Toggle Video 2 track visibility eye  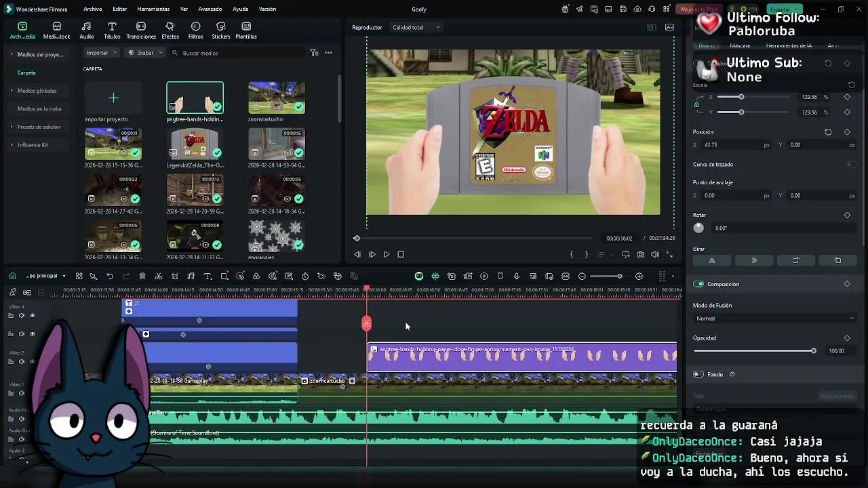(x=32, y=362)
